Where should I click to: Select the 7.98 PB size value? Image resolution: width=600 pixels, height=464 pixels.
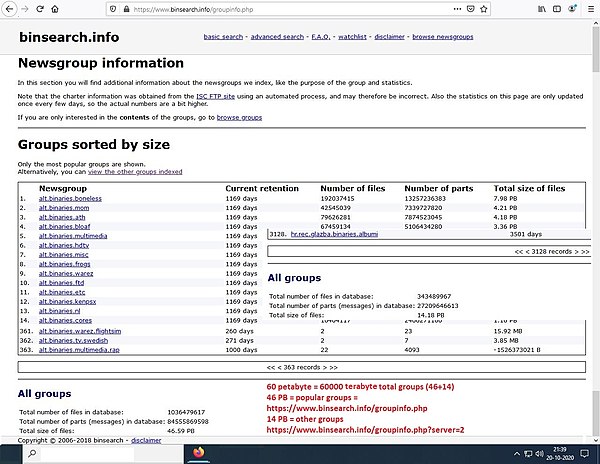click(x=505, y=199)
